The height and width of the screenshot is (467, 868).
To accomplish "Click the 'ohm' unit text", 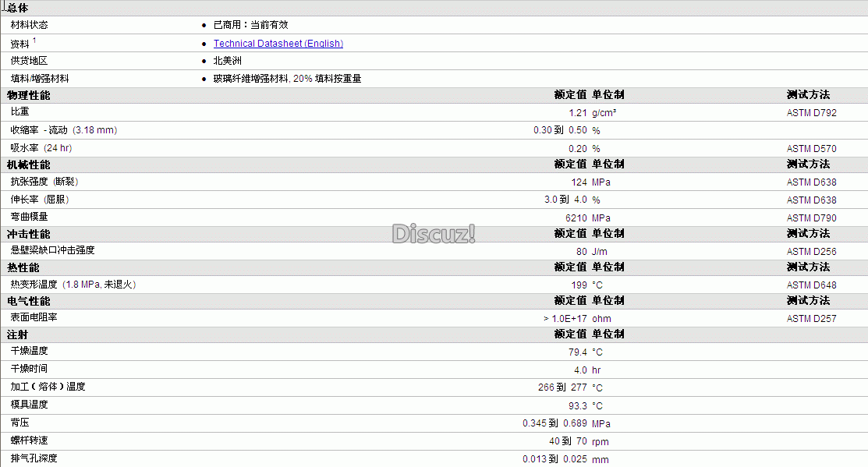I will pos(602,319).
